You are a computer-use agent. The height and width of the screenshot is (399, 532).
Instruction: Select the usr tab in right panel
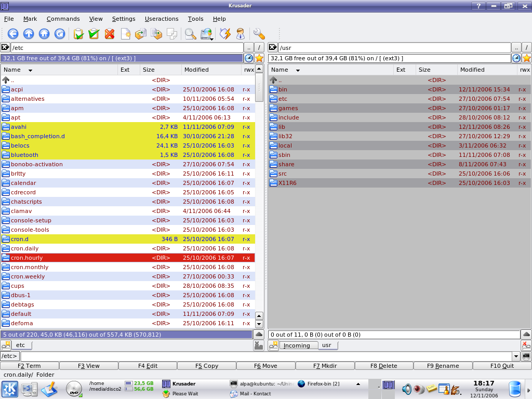327,345
